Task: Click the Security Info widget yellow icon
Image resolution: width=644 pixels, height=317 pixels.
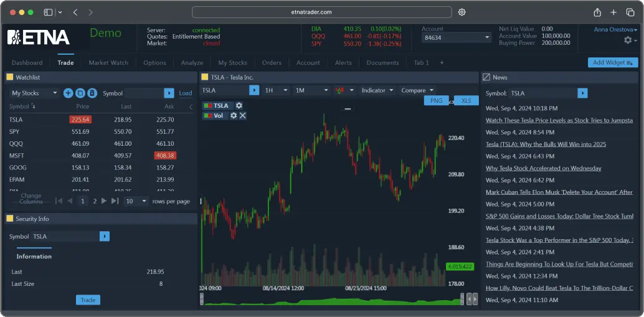Action: click(10, 219)
